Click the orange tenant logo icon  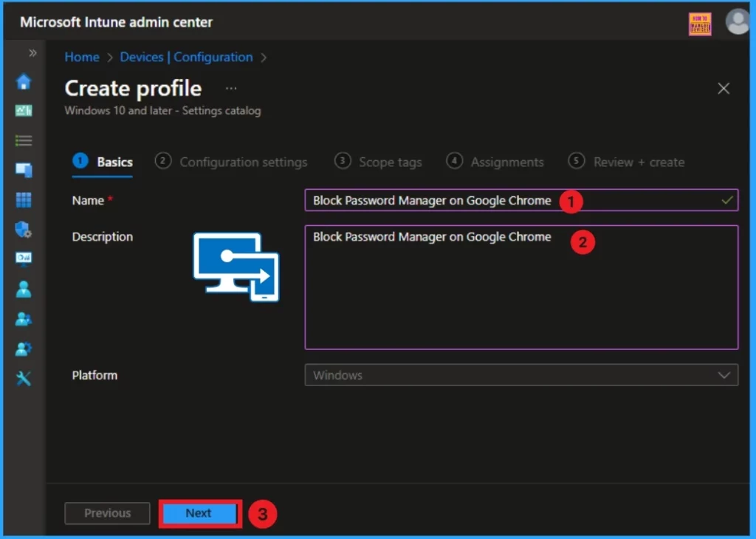pyautogui.click(x=700, y=24)
